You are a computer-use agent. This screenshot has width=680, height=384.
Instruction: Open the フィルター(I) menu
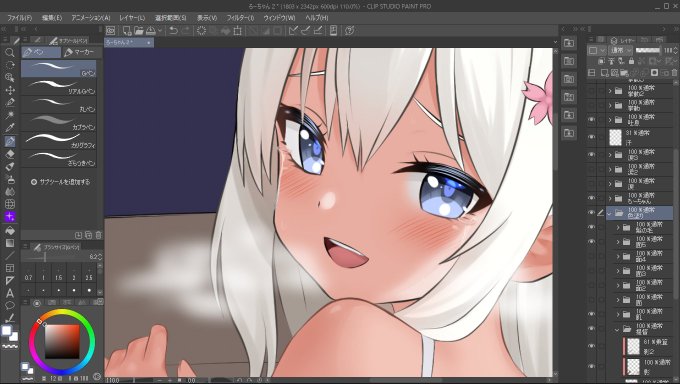tap(240, 18)
